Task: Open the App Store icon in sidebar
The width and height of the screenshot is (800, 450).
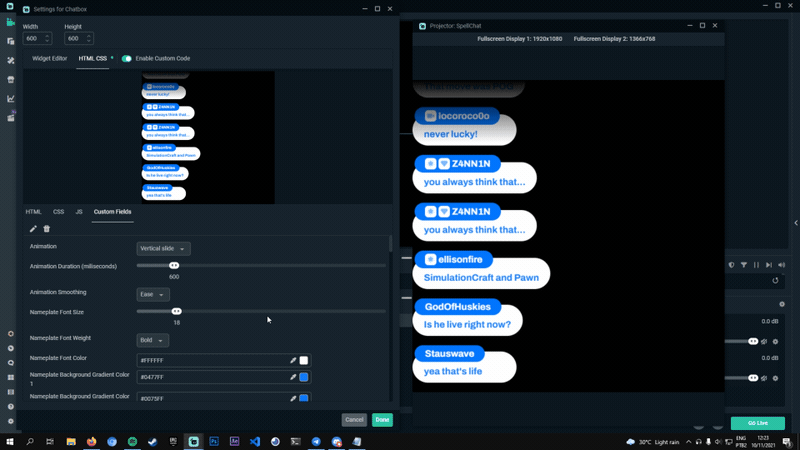Action: click(x=11, y=80)
